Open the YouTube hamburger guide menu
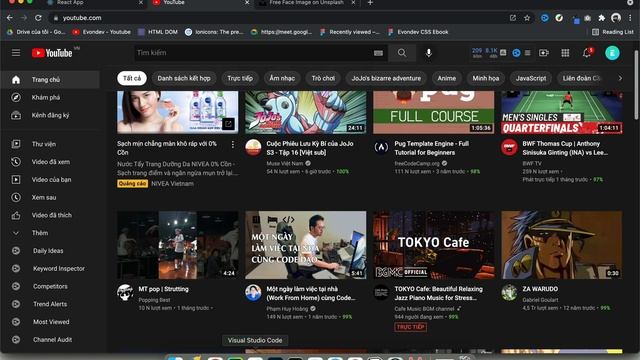 click(16, 53)
